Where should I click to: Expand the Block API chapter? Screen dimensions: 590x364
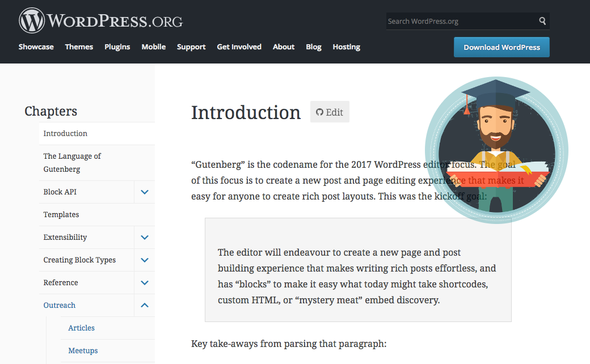(145, 192)
